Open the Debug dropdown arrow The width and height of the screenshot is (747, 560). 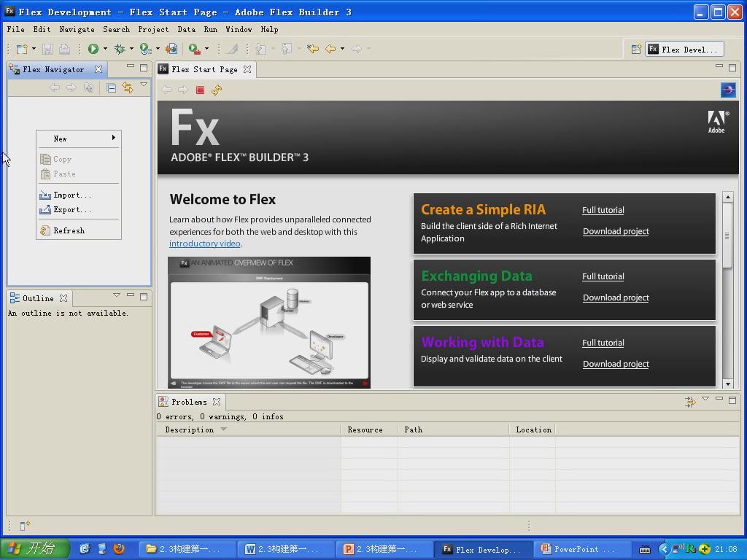[131, 49]
